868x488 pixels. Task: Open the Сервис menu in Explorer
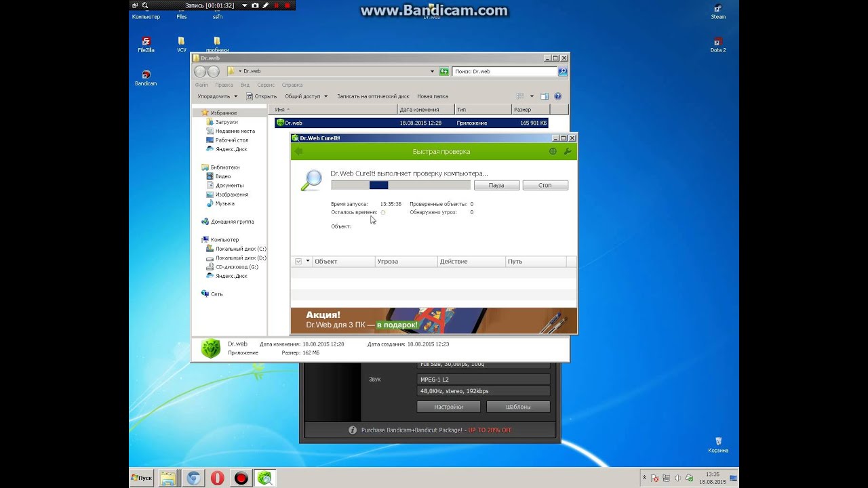(266, 85)
